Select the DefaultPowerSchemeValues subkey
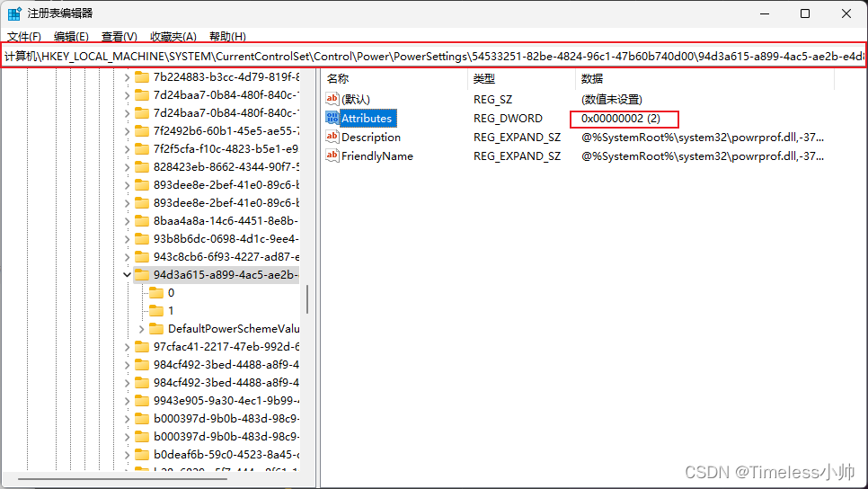868x489 pixels. 234,329
